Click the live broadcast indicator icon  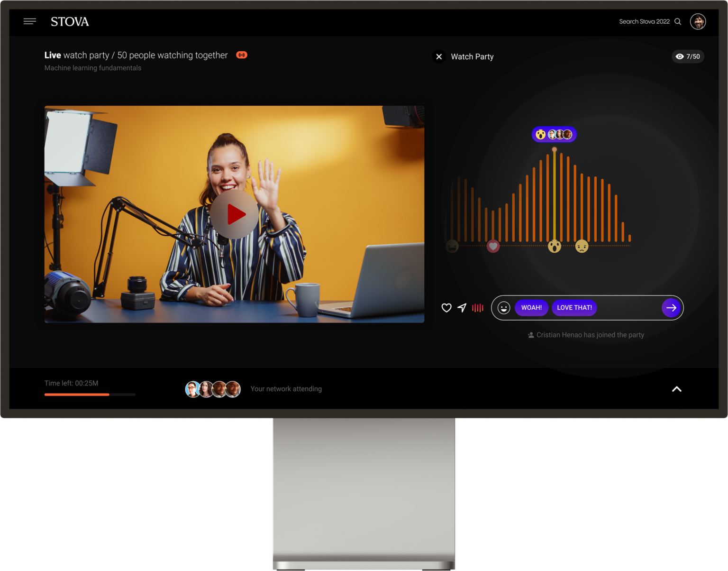(x=242, y=55)
